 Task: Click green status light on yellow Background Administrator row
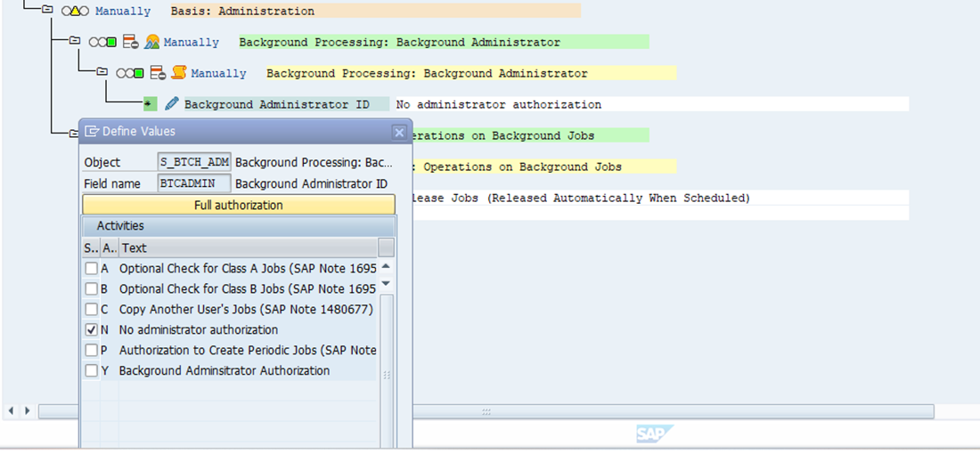(x=139, y=74)
